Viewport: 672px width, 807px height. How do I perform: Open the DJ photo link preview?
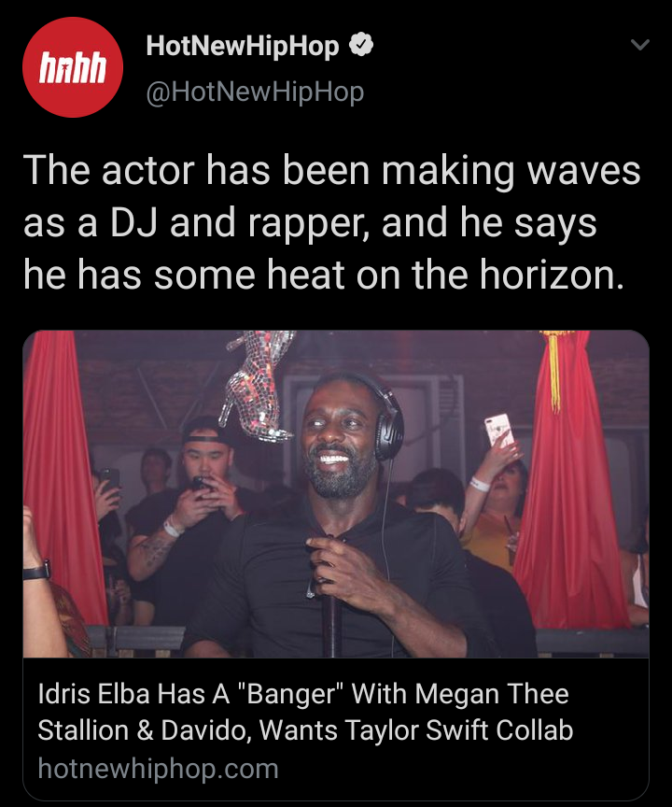pyautogui.click(x=336, y=494)
